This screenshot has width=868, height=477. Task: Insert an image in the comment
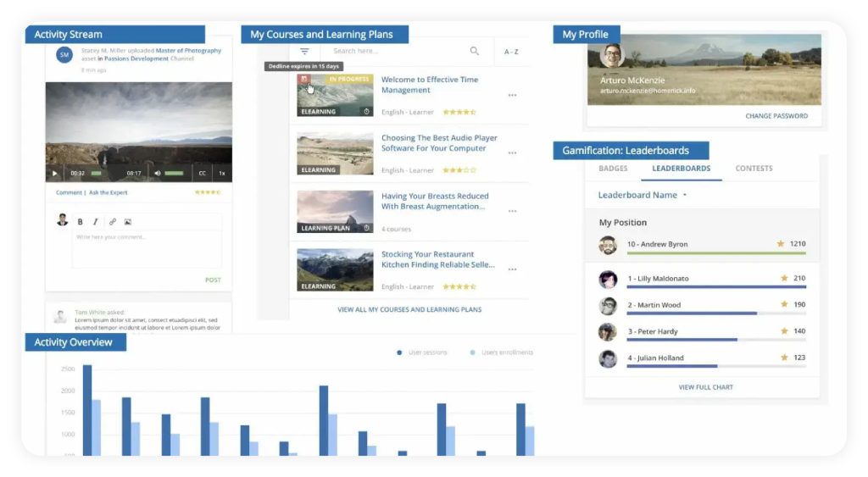(x=128, y=222)
